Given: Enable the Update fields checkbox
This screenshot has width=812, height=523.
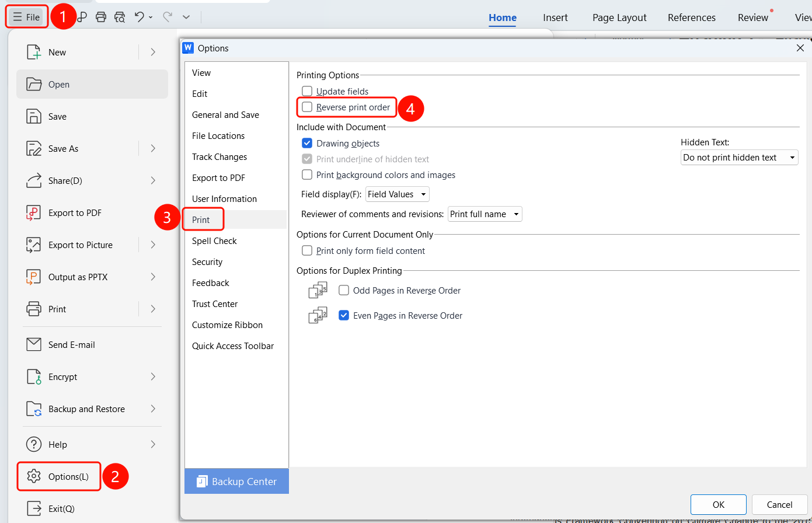Looking at the screenshot, I should click(x=307, y=91).
